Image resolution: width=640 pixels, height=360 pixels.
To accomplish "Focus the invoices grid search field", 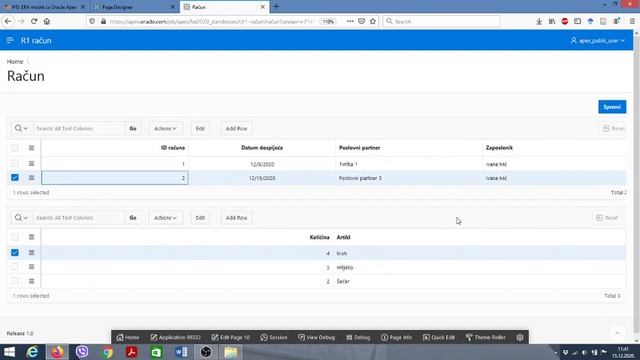I will [78, 128].
